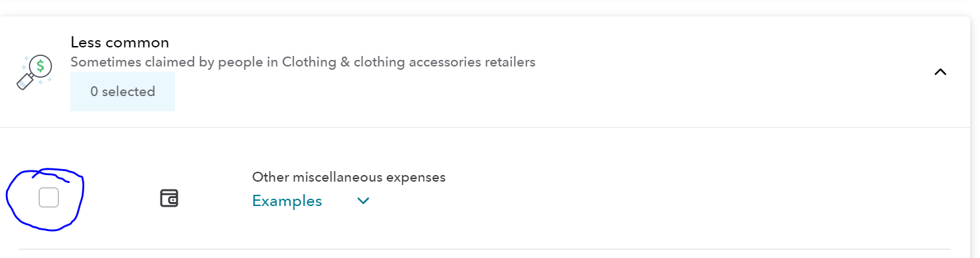Click the dollar sign inside the magnifier
Screen dimensions: 980x258
tap(41, 66)
